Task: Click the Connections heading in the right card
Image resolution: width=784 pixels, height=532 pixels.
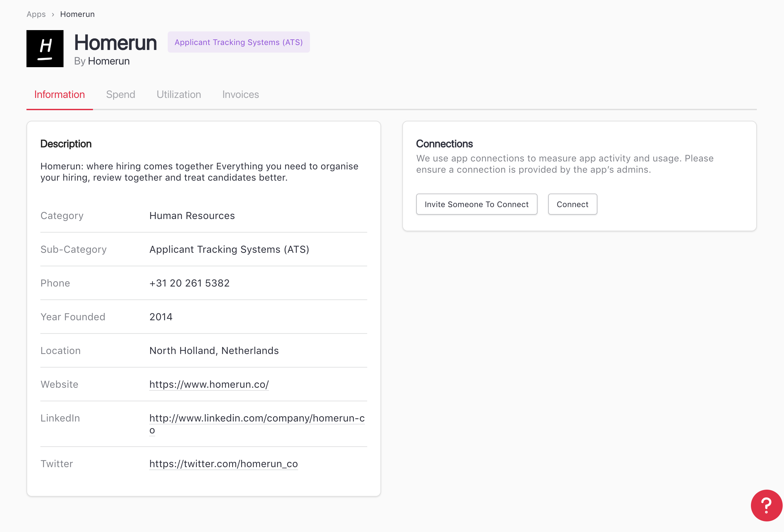Action: click(444, 144)
